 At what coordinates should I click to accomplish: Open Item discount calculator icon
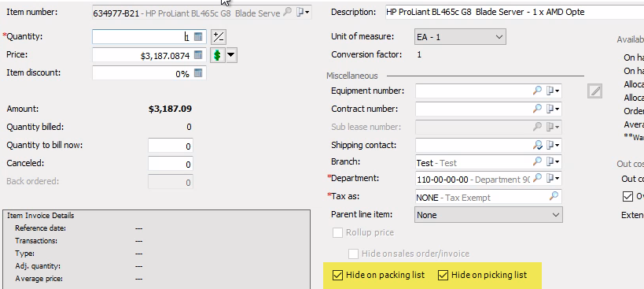[x=198, y=72]
